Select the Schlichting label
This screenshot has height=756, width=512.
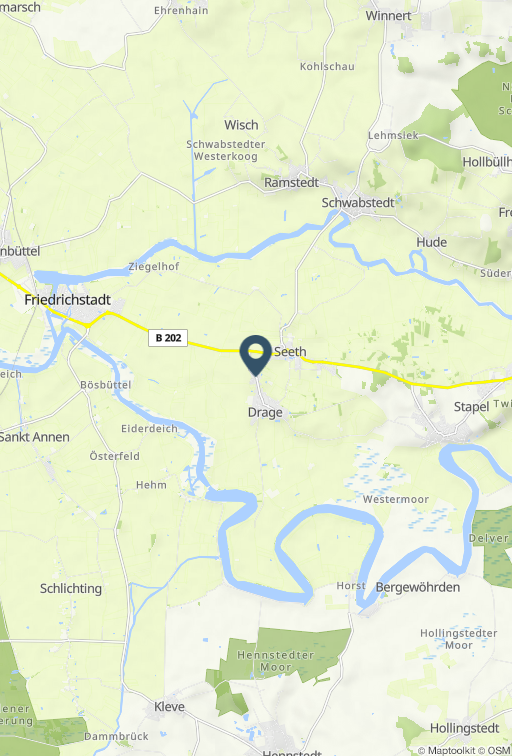click(71, 589)
